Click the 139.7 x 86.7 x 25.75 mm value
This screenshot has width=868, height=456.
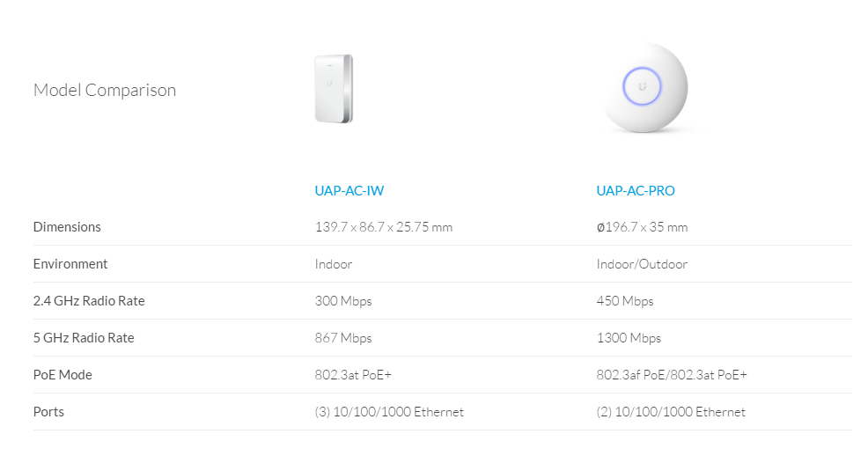coord(384,227)
